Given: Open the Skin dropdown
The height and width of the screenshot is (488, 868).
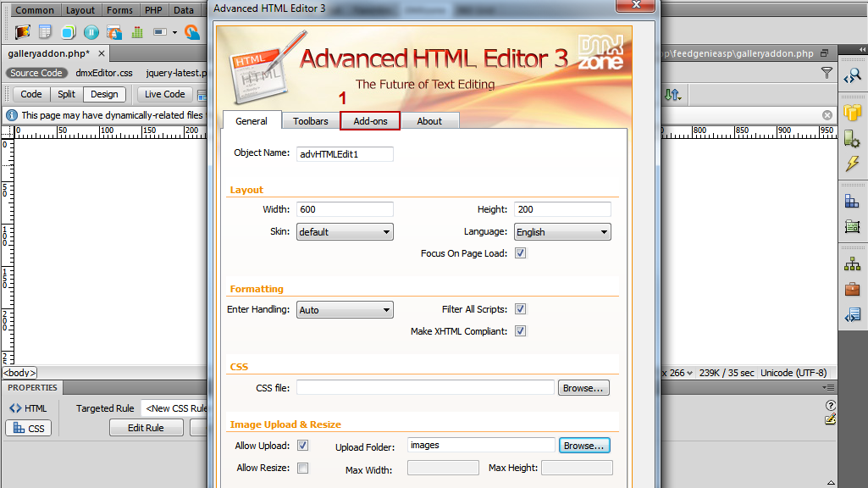Looking at the screenshot, I should [x=345, y=232].
